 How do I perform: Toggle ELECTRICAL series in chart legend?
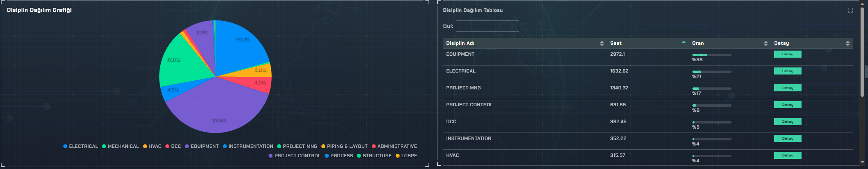point(81,146)
